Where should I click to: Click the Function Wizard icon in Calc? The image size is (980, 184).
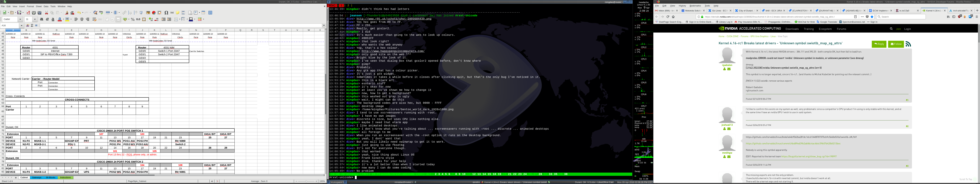tap(28, 26)
